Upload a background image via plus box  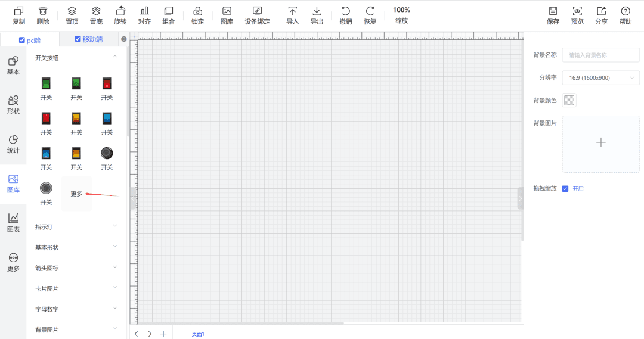[601, 144]
